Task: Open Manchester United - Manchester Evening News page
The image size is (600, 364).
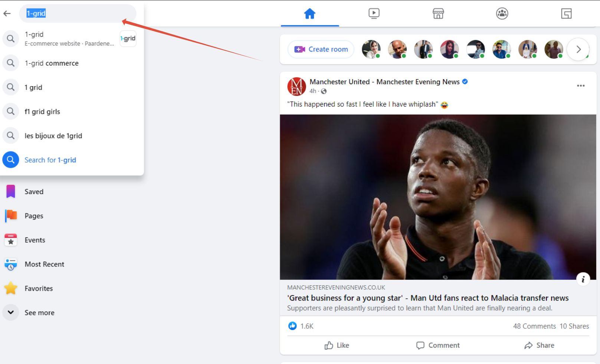Action: [x=384, y=82]
